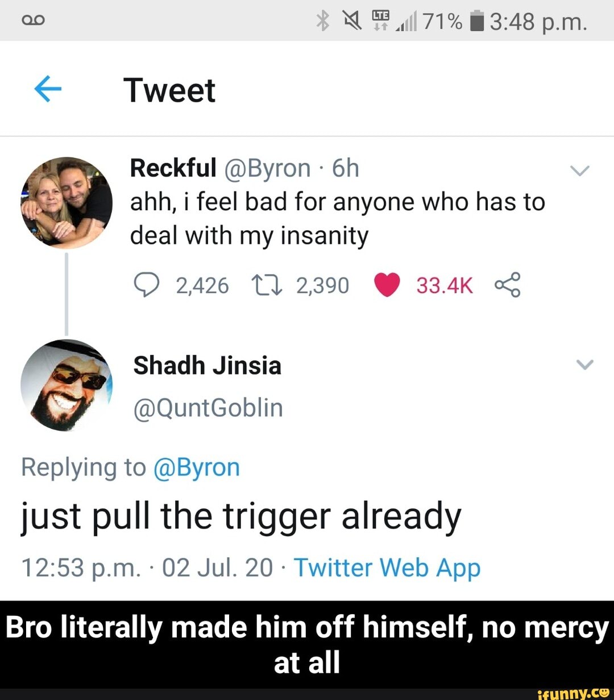The width and height of the screenshot is (614, 700).
Task: Tap the muted sound icon in status bar
Action: (352, 20)
